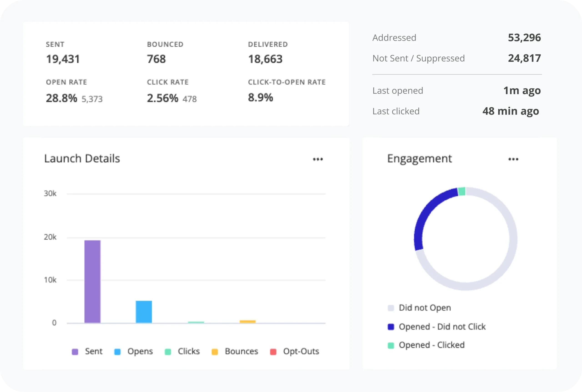Click the 5,373 opens count

92,99
